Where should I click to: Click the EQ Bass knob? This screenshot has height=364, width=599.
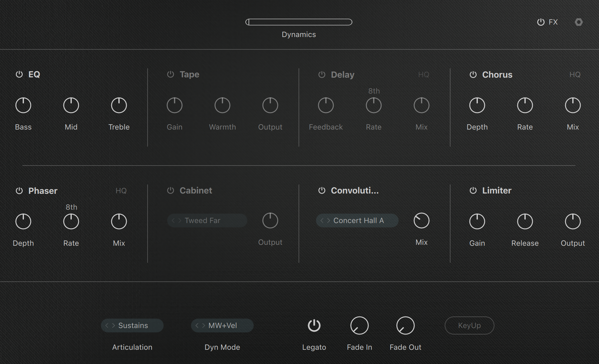pyautogui.click(x=23, y=105)
